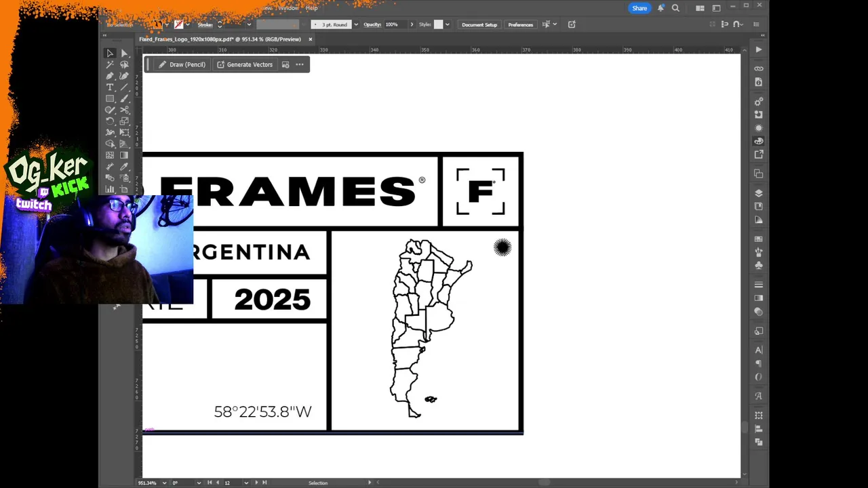Open the Layers panel icon

point(759,193)
